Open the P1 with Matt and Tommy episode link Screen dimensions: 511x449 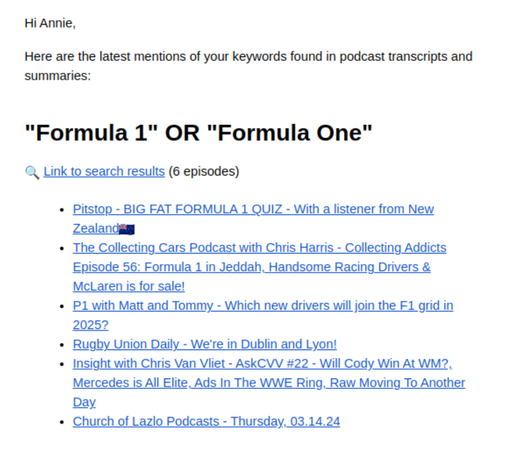(263, 315)
